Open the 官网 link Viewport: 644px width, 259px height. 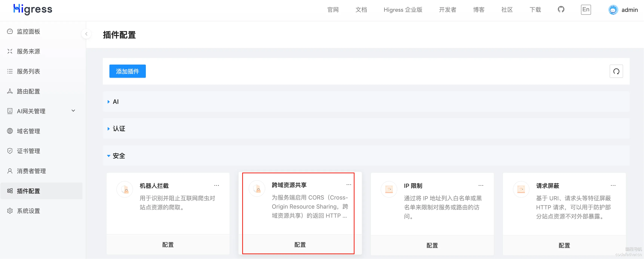333,10
